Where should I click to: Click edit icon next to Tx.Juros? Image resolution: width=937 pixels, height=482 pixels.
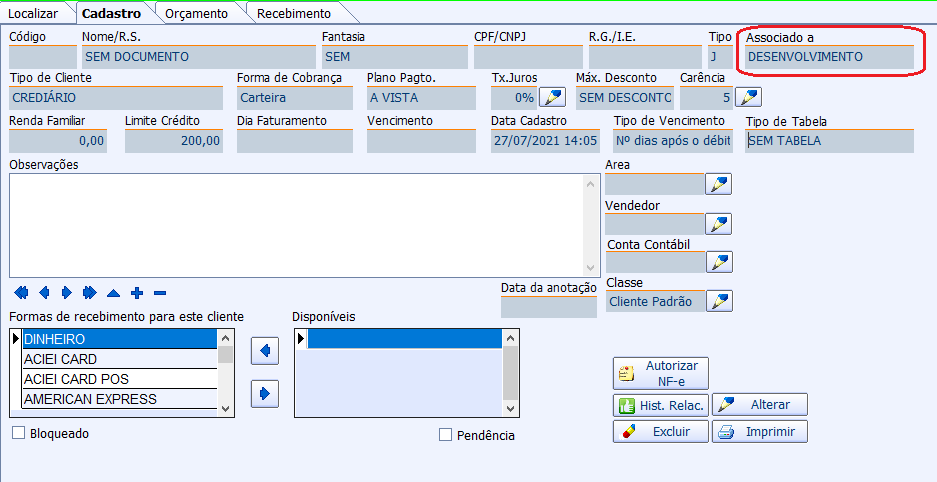[552, 98]
